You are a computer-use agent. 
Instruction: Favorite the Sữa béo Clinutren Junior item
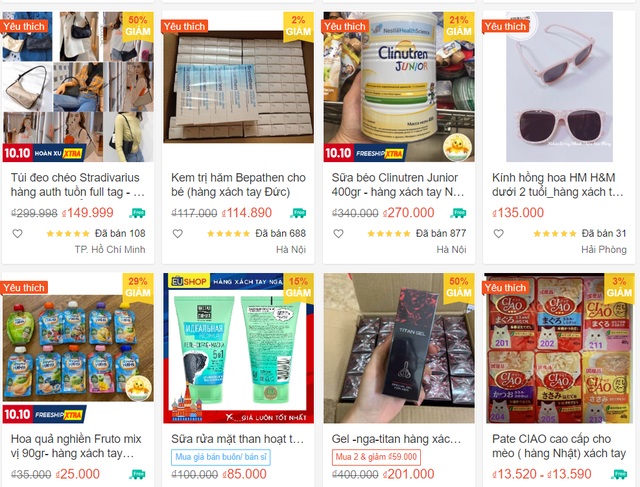[338, 234]
